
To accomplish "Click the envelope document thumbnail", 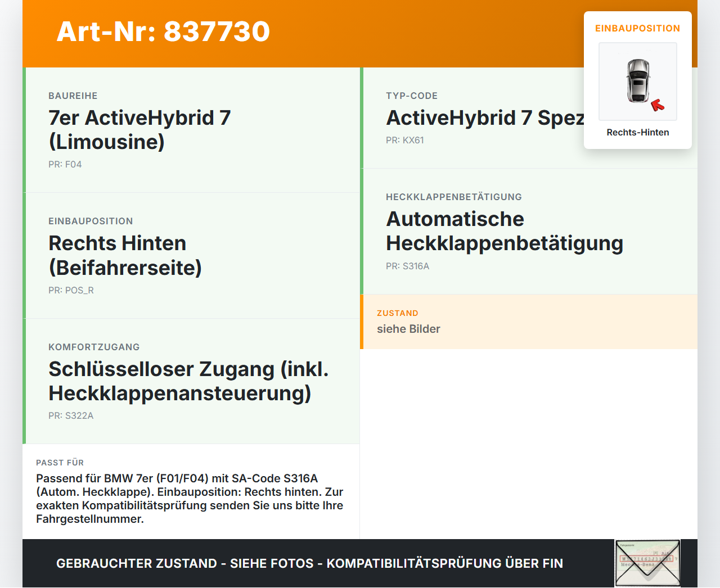I will coord(647,563).
